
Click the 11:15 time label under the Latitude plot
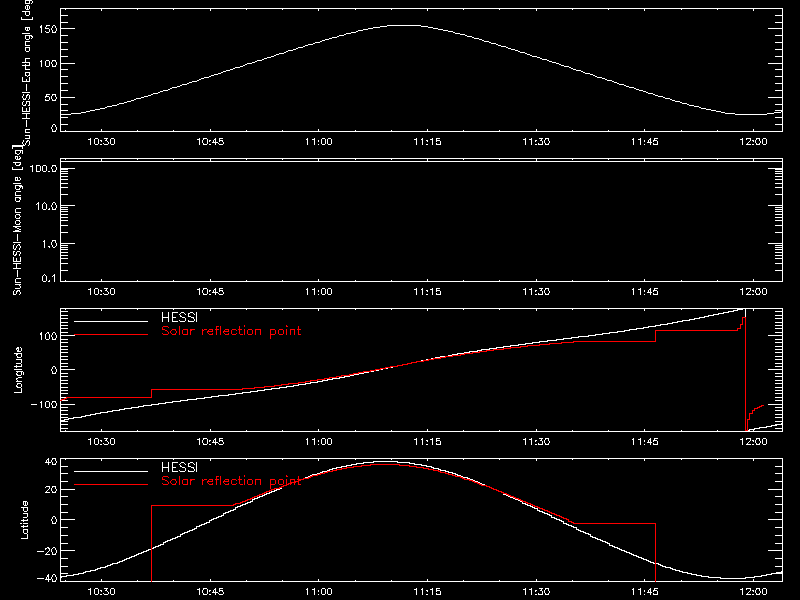click(x=428, y=592)
